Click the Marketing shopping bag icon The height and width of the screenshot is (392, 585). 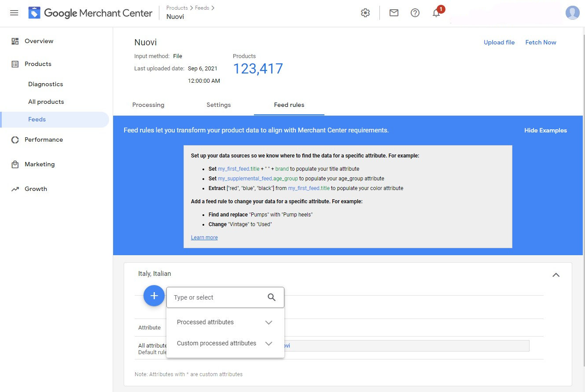point(15,165)
